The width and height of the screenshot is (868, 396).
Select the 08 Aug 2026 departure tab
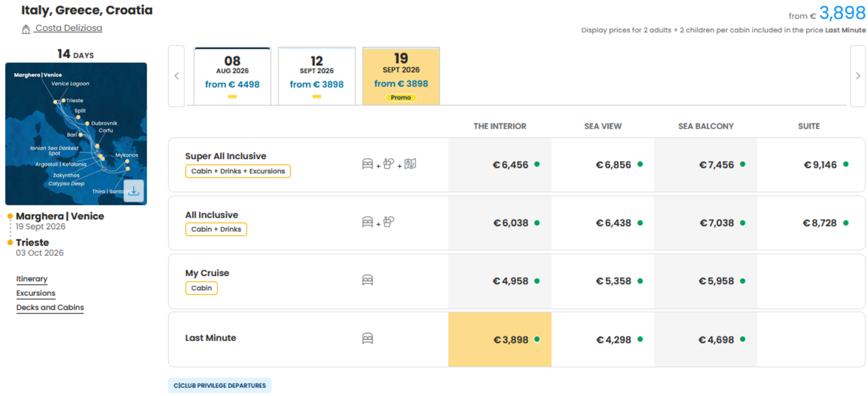[x=232, y=76]
